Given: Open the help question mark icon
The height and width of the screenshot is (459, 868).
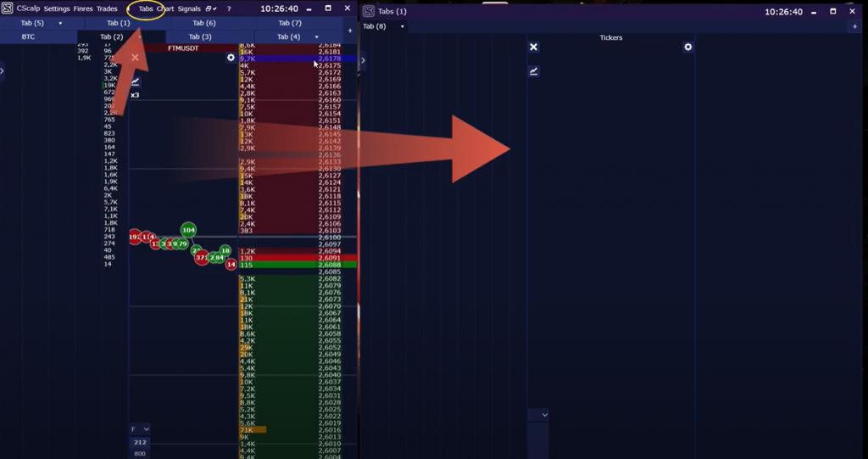Looking at the screenshot, I should coord(229,8).
